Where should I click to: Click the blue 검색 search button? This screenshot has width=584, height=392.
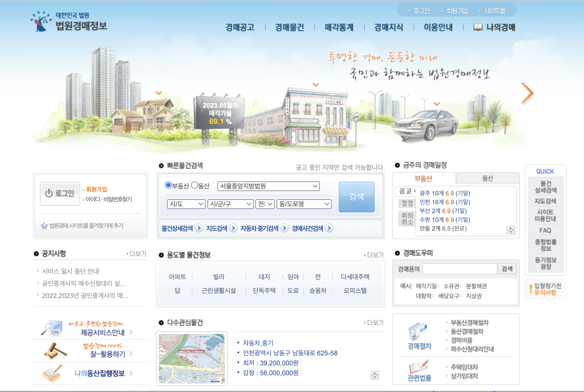356,197
